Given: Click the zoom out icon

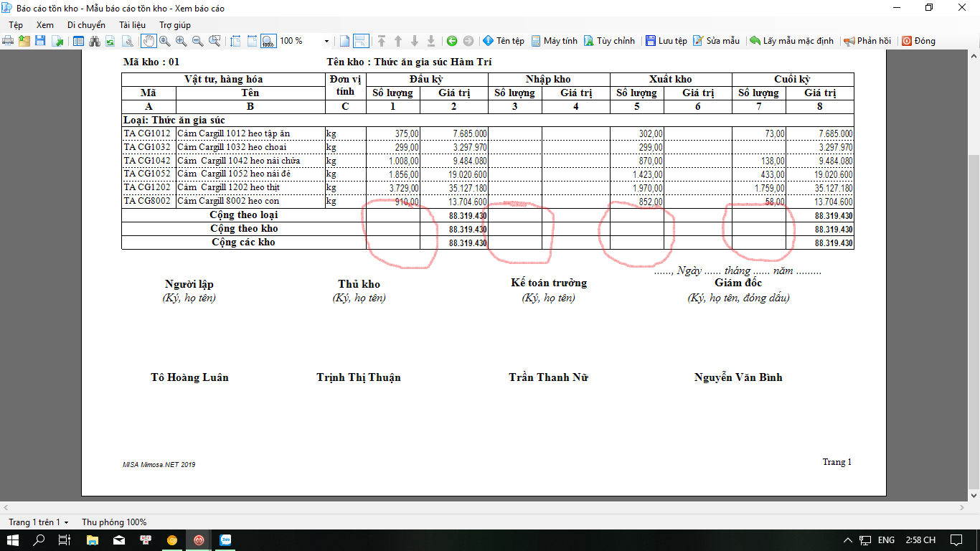Looking at the screenshot, I should 198,41.
